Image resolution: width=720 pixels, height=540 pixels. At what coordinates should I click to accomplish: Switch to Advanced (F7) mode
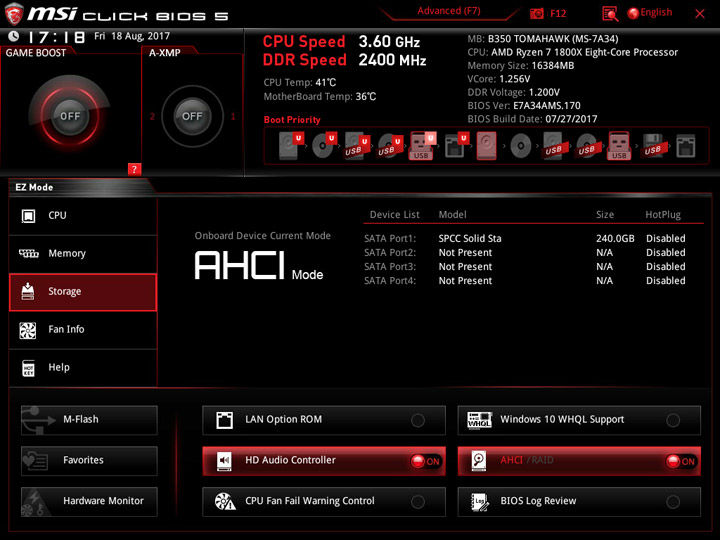coord(449,11)
